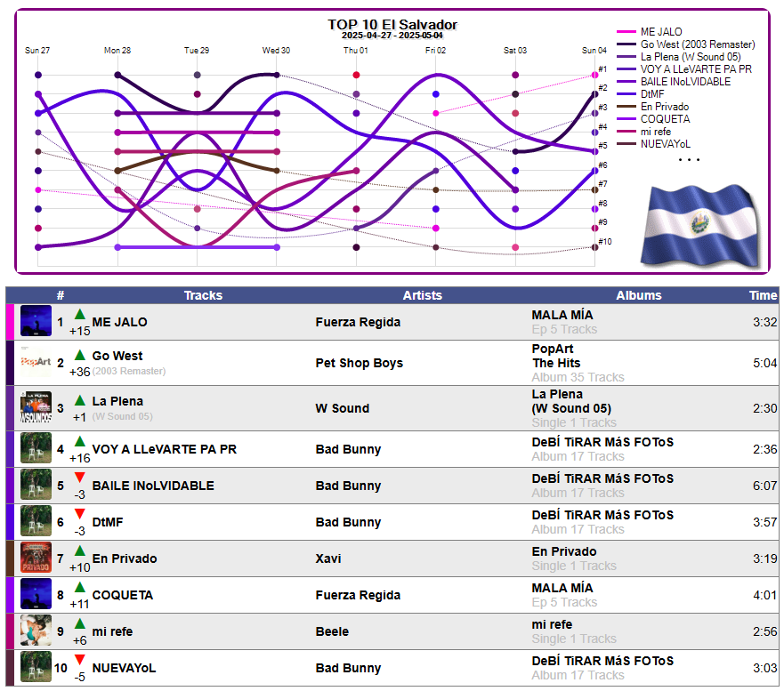Click the green up arrow beside mi refe

click(x=79, y=624)
